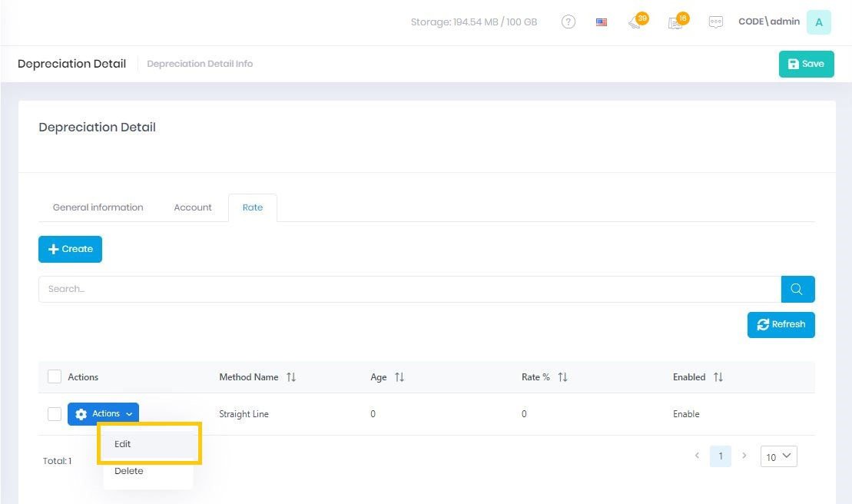Open the news icon with 16 badge
Image resolution: width=852 pixels, height=504 pixels.
(675, 22)
